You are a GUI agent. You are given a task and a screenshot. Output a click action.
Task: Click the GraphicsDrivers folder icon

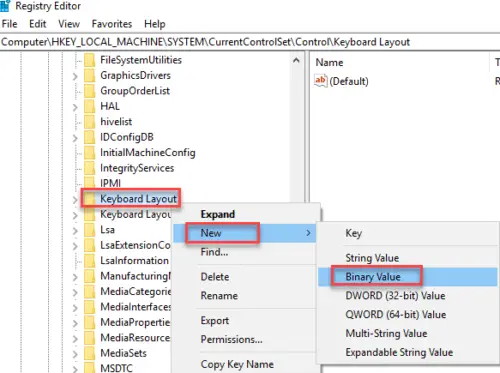tap(89, 76)
